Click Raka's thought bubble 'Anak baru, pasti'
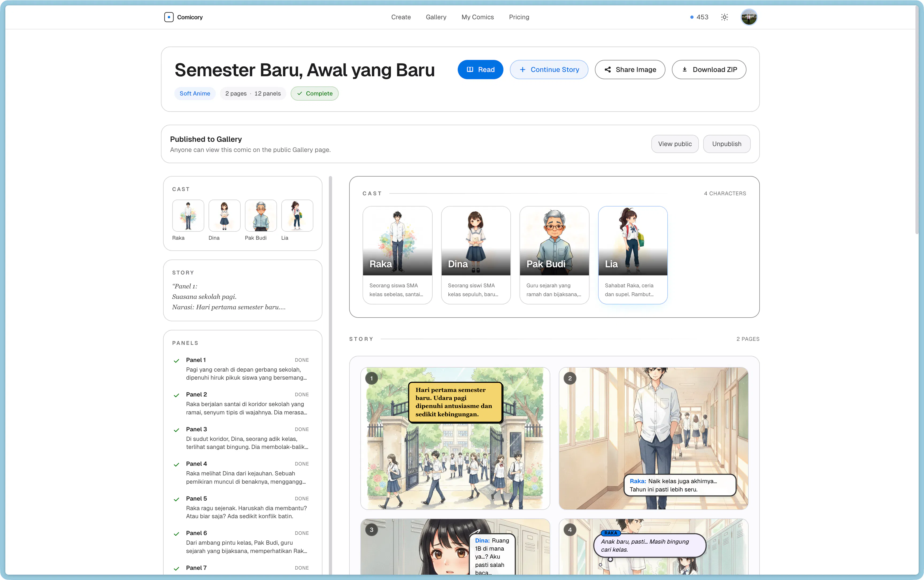This screenshot has width=924, height=580. point(650,545)
